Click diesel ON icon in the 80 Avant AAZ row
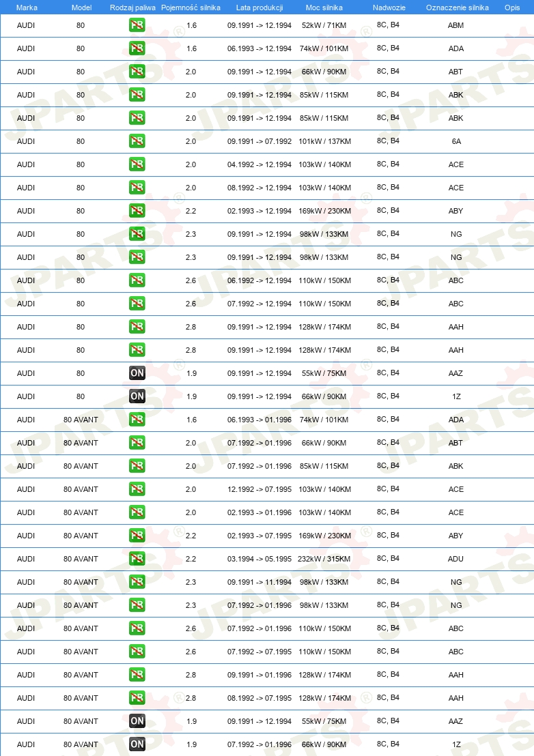This screenshot has height=756, width=534. 137,721
